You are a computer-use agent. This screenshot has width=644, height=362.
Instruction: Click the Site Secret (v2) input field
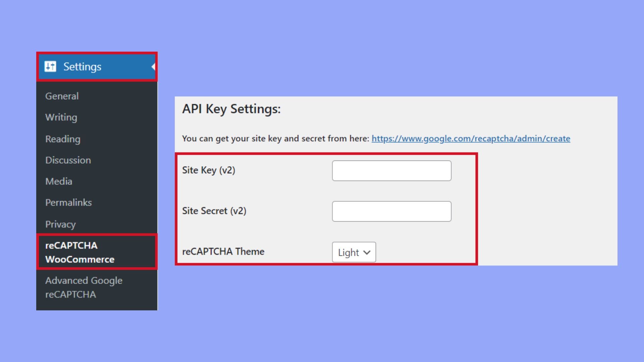pyautogui.click(x=391, y=211)
